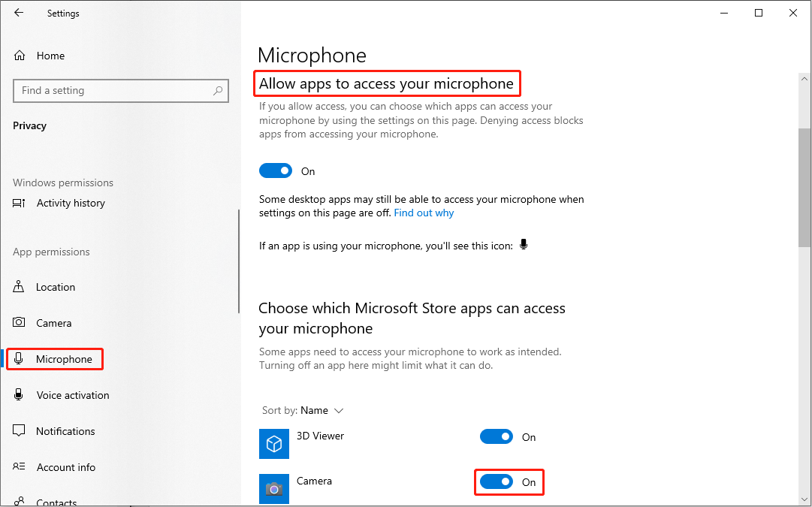The width and height of the screenshot is (812, 507).
Task: Click the Activity history icon
Action: click(x=18, y=203)
